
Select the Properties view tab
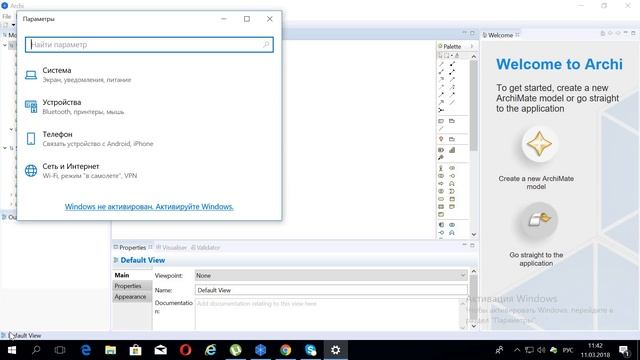click(x=132, y=247)
